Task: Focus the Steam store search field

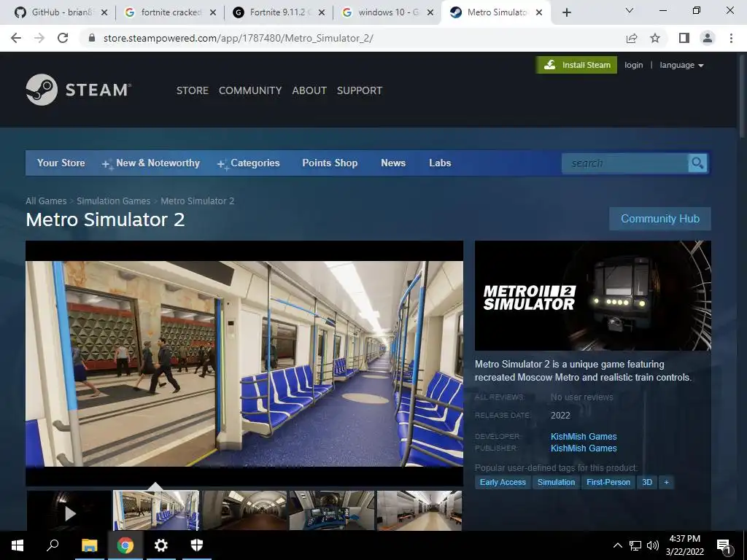Action: click(x=625, y=163)
